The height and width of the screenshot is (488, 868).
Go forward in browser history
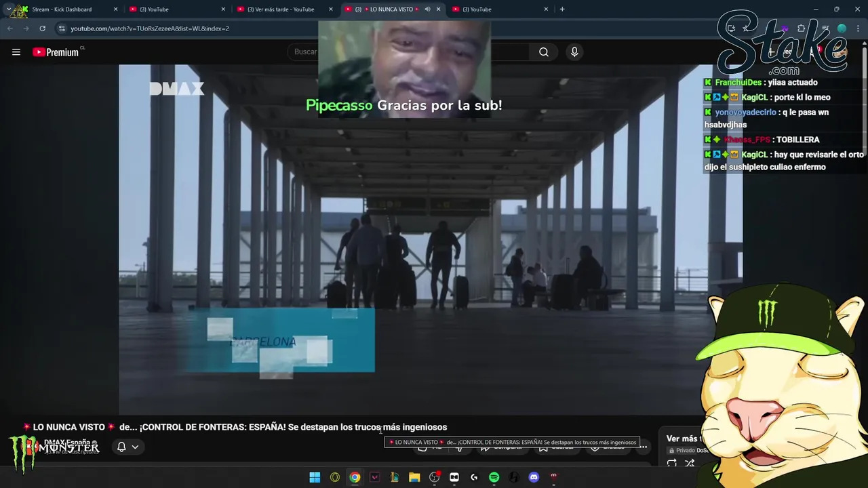[x=26, y=28]
